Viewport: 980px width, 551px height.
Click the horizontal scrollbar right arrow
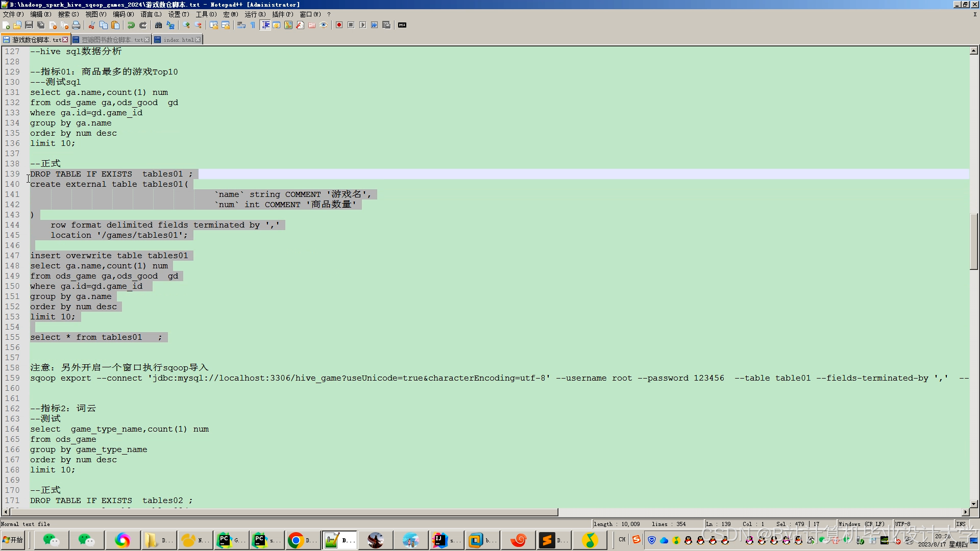965,512
